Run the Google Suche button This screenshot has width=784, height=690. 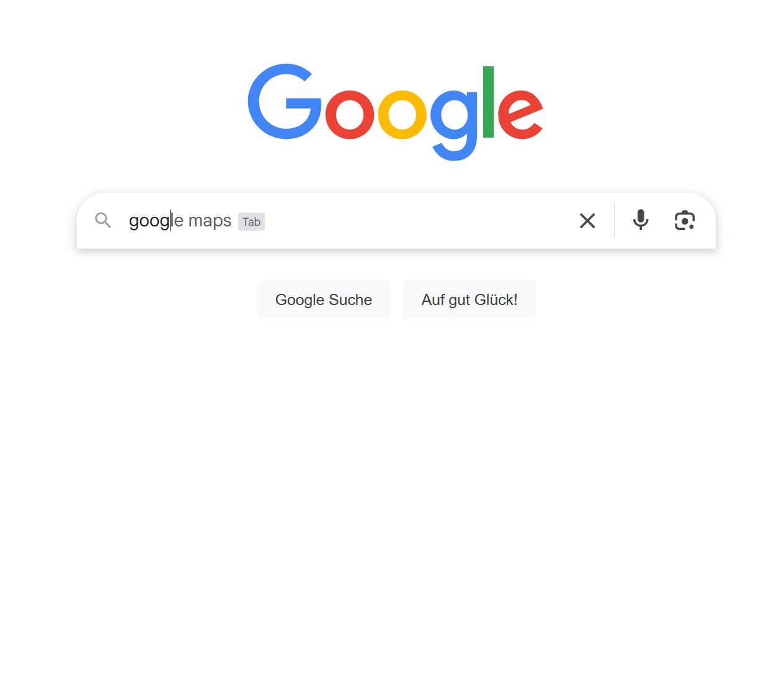tap(323, 299)
